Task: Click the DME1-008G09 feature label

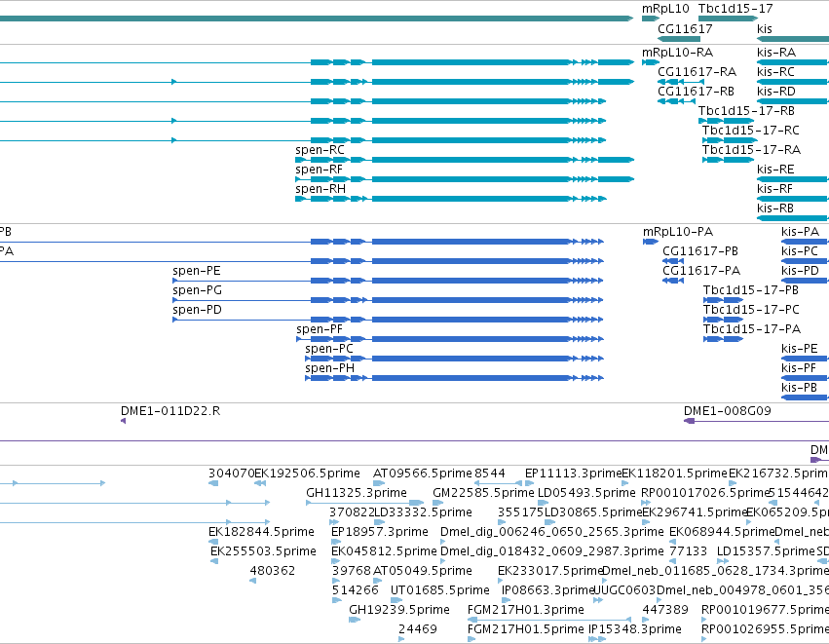Action: click(x=728, y=412)
